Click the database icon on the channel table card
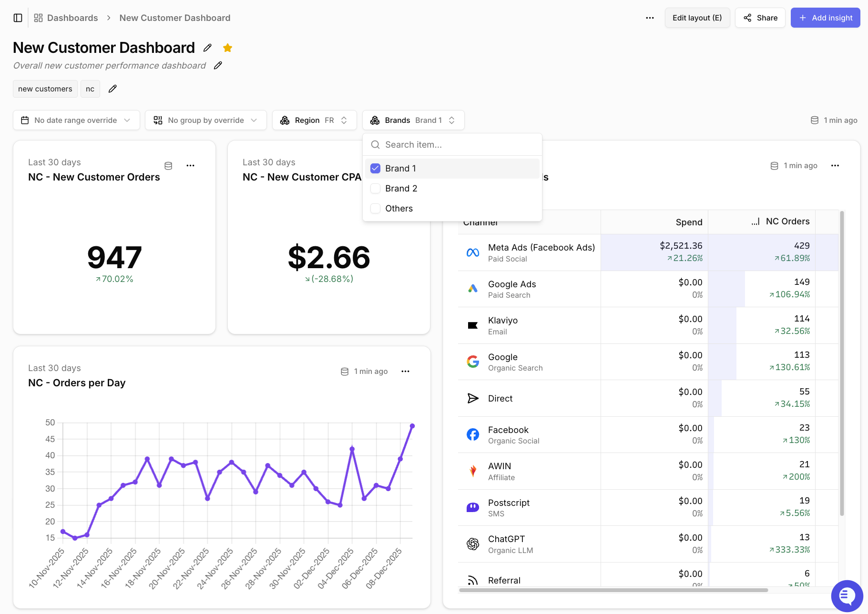 coord(775,166)
